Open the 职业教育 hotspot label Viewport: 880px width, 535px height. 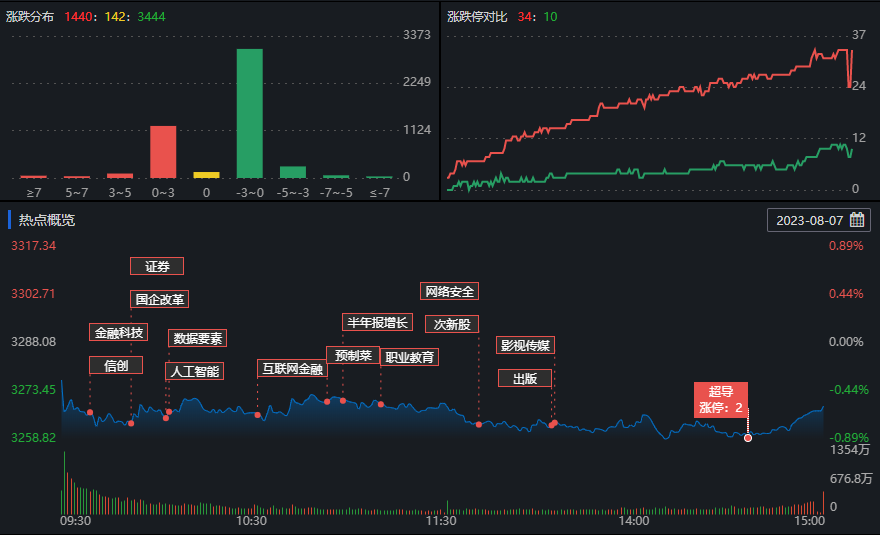point(410,357)
